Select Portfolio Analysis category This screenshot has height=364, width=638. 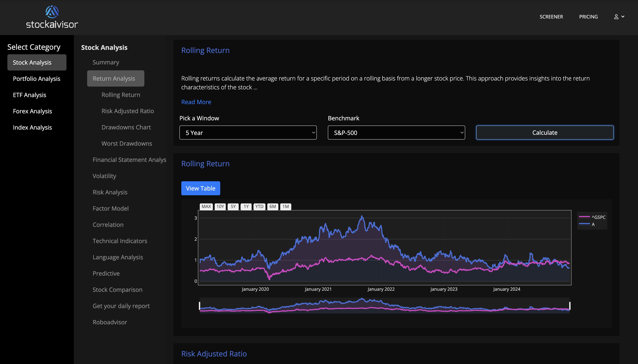click(37, 79)
